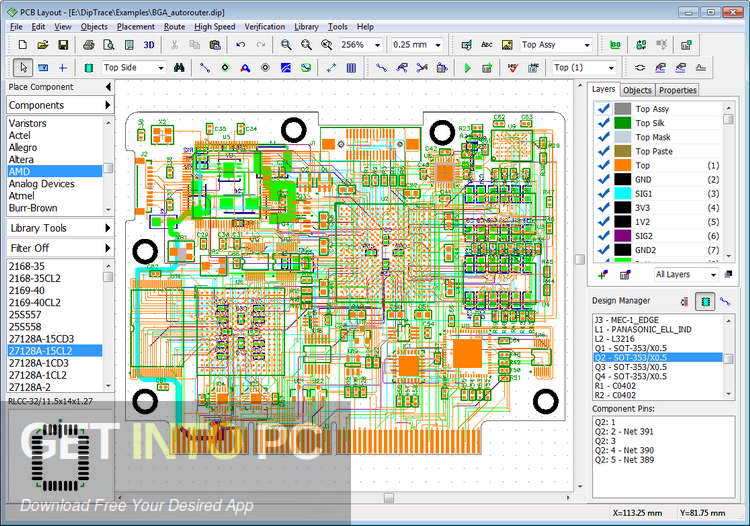Toggle visibility of Top Paste layer
The image size is (750, 526).
coord(604,151)
